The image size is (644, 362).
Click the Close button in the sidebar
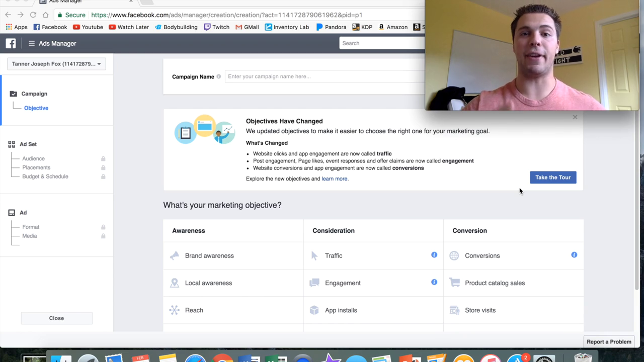(56, 318)
